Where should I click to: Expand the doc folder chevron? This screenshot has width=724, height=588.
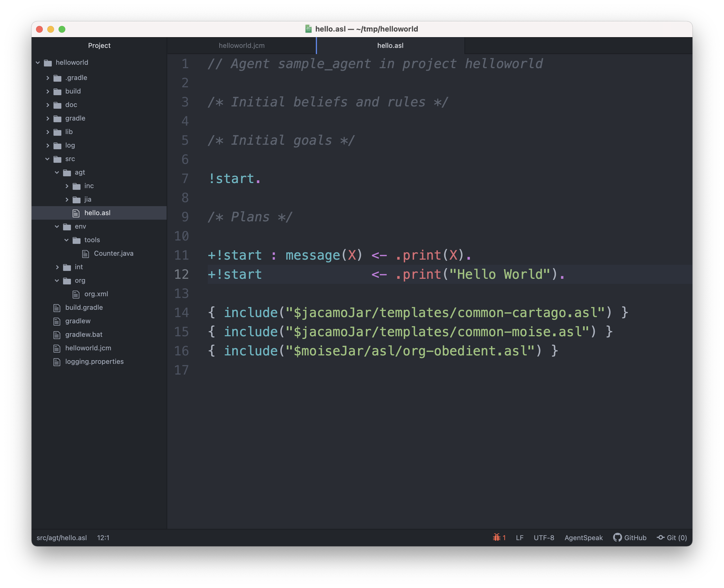48,105
